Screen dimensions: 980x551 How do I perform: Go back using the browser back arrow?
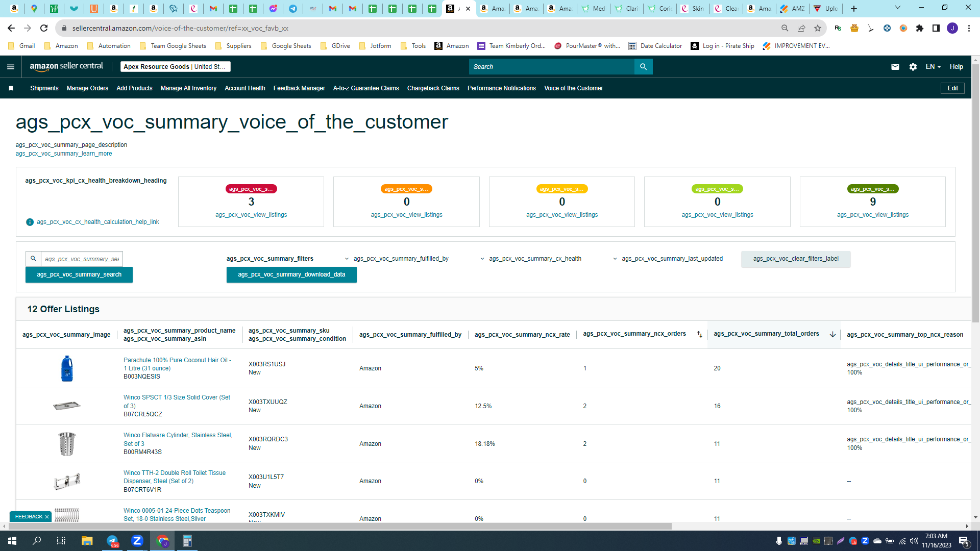point(11,28)
